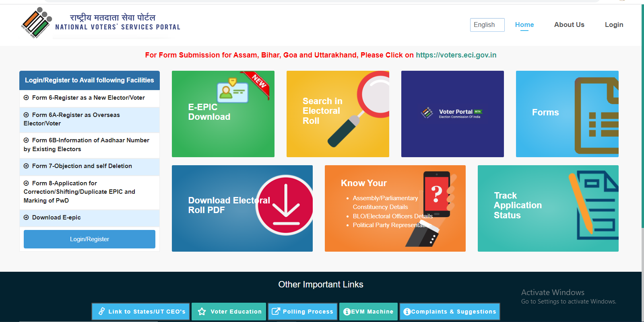644x322 pixels.
Task: Click the BLO/Electoral Officers Details item
Action: (392, 216)
